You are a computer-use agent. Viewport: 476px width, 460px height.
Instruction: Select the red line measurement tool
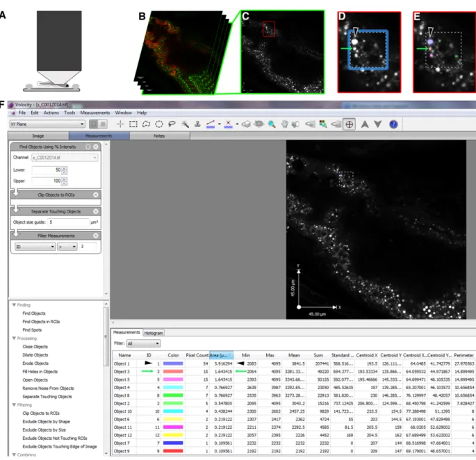211,124
